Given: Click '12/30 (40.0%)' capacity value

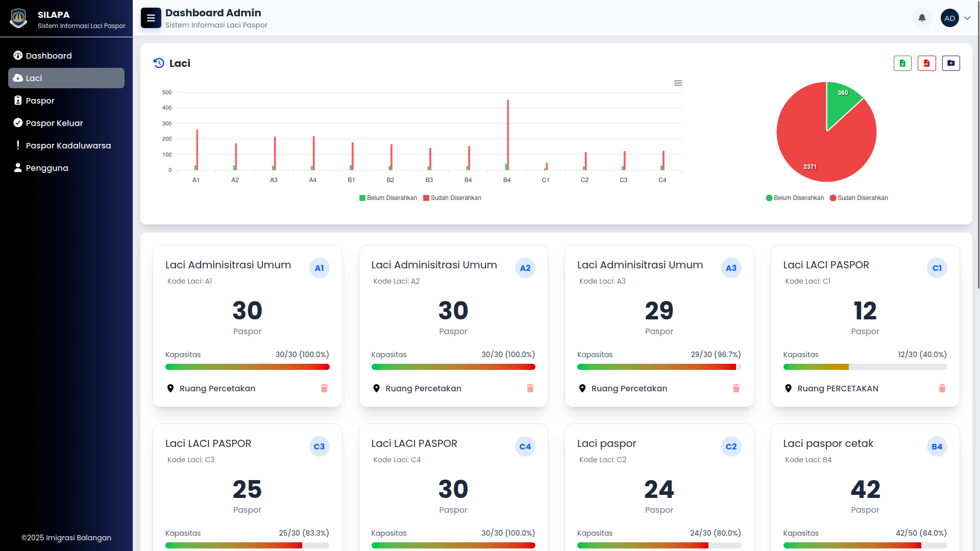Looking at the screenshot, I should 922,355.
